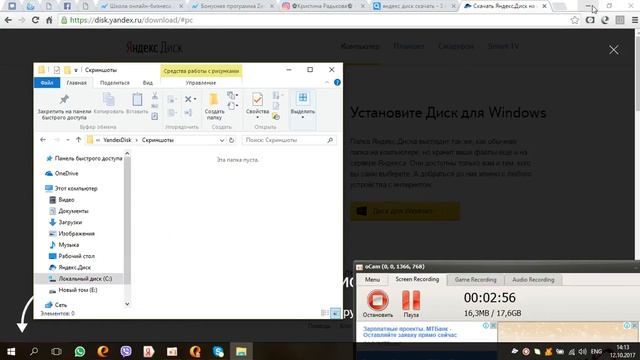
Task: Click the navigation pane scroll down arrow
Action: click(x=127, y=304)
